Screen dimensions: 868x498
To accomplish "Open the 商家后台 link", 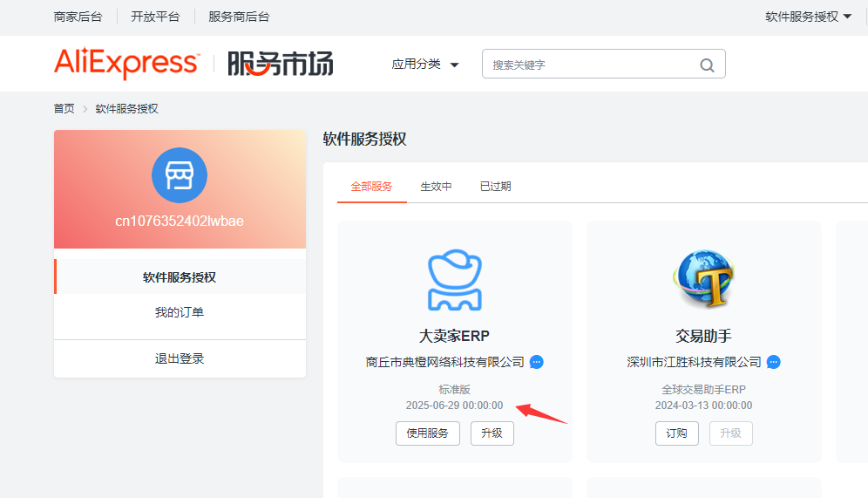I will (78, 17).
